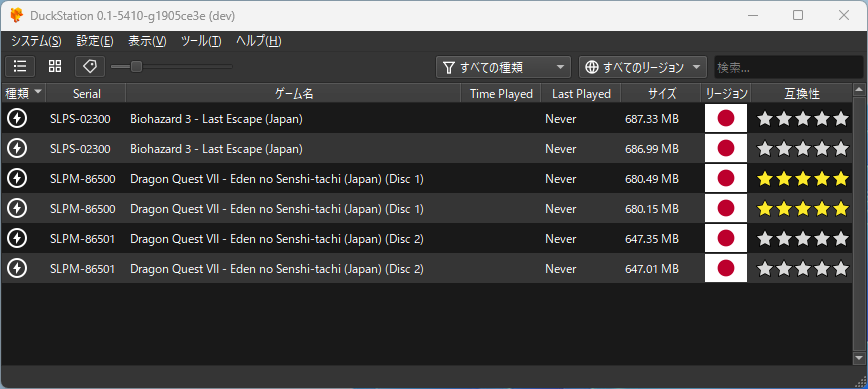Click serial SLPM-86501 in the 647.35 MB row
Image resolution: width=868 pixels, height=389 pixels.
coord(82,238)
